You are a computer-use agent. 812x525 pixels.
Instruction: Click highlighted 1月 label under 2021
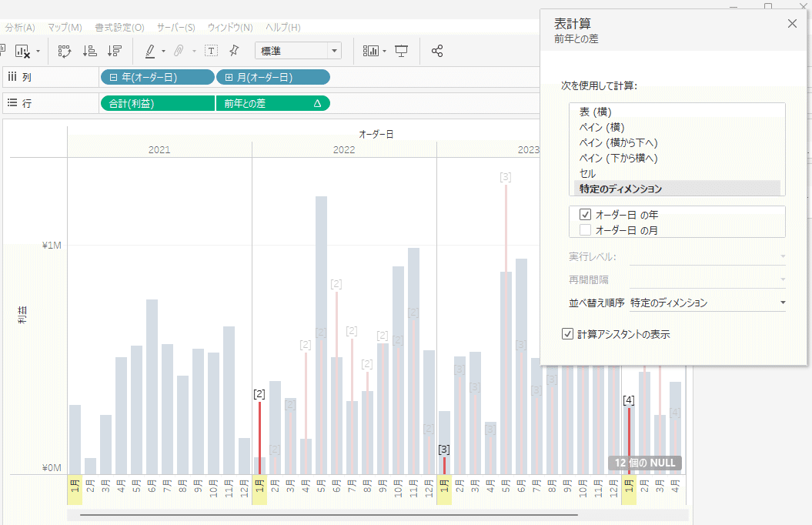(75, 490)
